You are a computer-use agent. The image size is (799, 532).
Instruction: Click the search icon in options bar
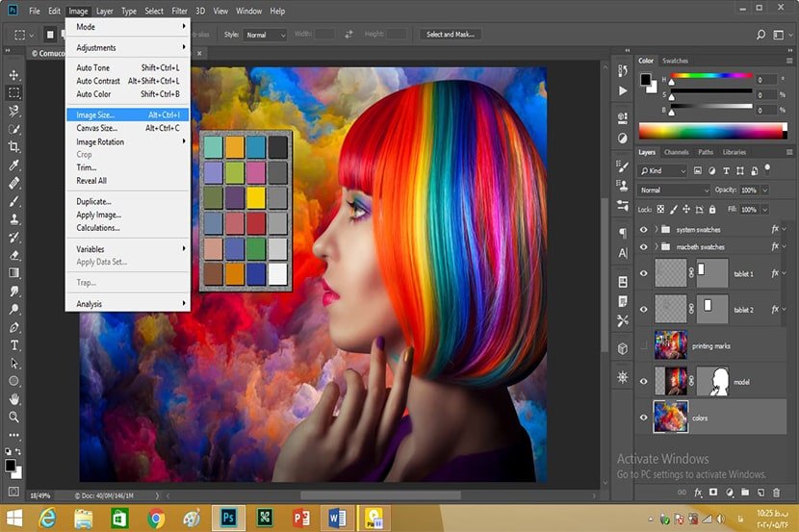point(760,35)
